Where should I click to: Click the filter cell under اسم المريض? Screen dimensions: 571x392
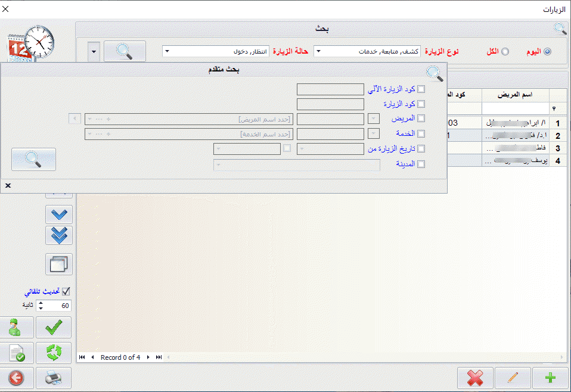(x=516, y=108)
